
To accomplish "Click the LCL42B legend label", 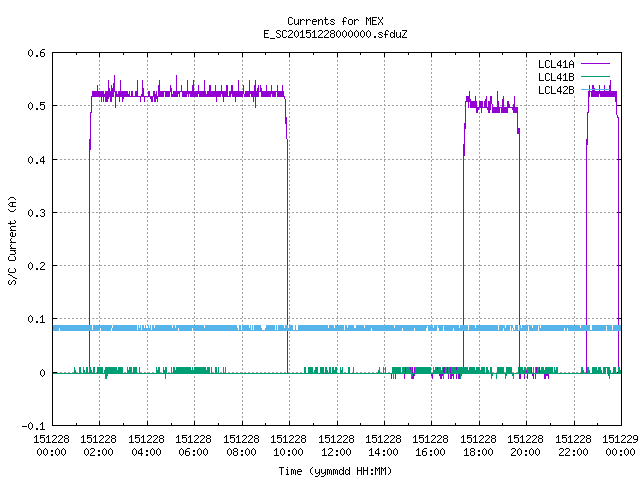I will click(x=556, y=90).
